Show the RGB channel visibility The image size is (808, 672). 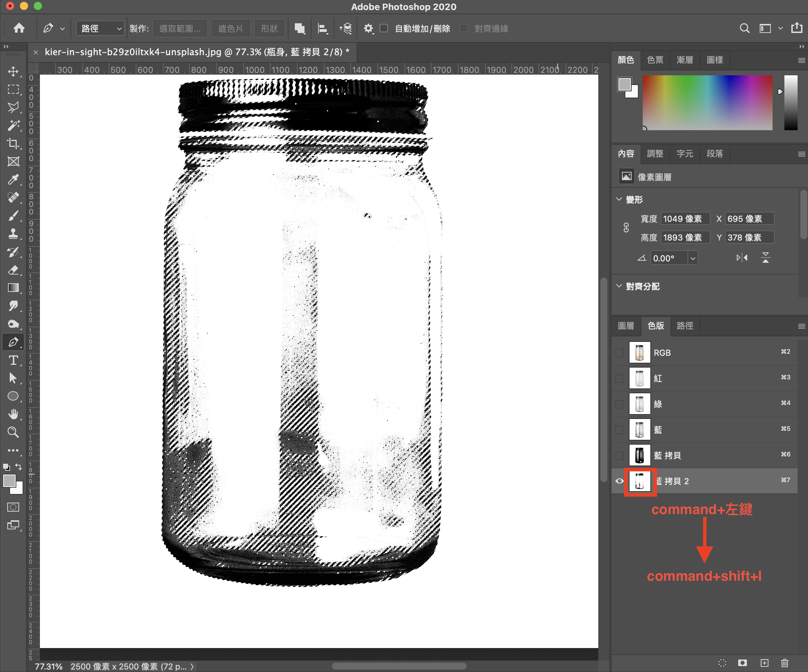pos(619,353)
